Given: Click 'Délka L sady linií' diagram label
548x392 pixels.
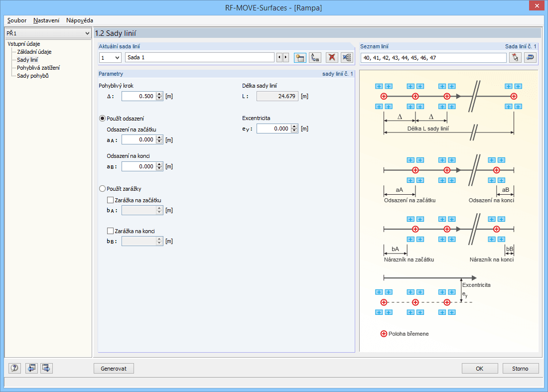Looking at the screenshot, I should pos(428,129).
